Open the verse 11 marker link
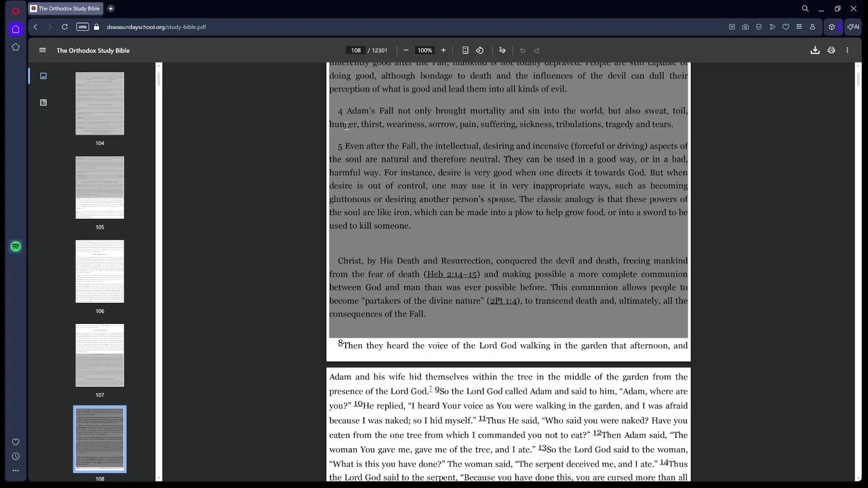This screenshot has height=488, width=868. 482,419
